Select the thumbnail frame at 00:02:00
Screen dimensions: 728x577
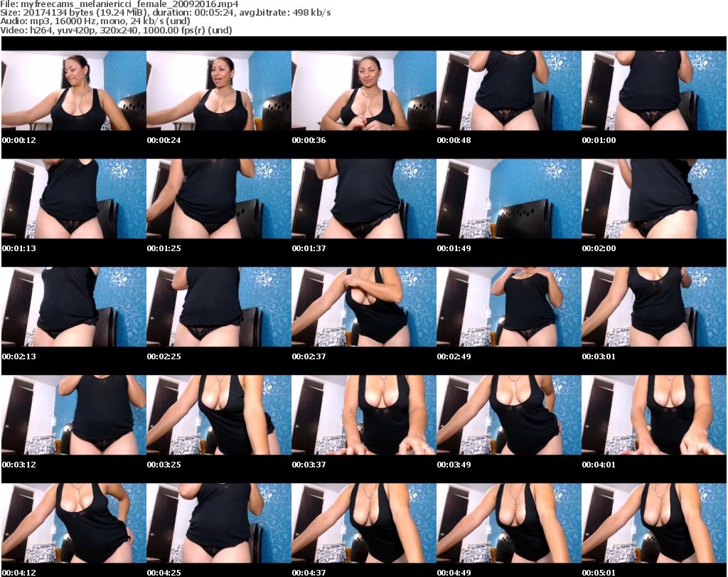pos(654,198)
